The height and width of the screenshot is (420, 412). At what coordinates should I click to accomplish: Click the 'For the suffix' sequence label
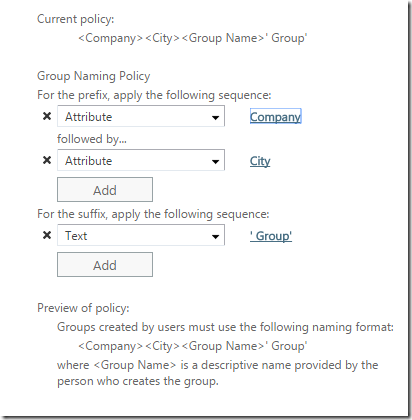(x=153, y=214)
